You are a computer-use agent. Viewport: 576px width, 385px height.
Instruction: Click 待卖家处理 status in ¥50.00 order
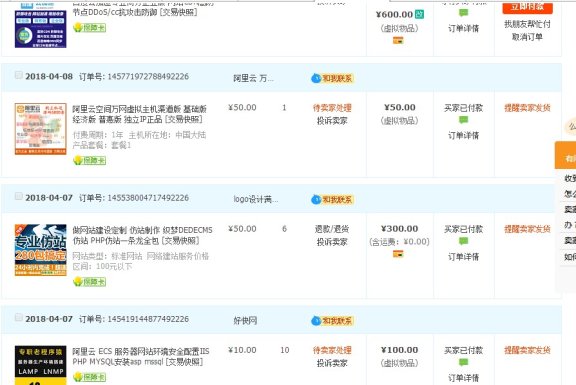[332, 108]
